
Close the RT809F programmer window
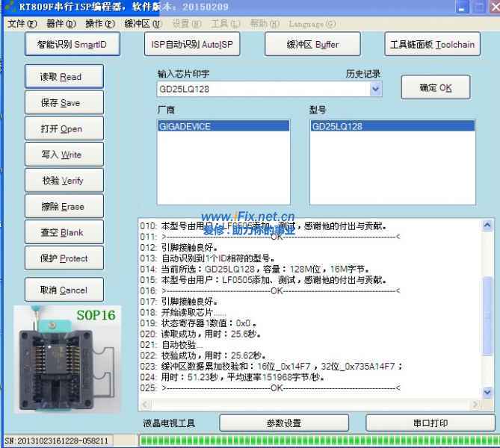click(x=495, y=7)
